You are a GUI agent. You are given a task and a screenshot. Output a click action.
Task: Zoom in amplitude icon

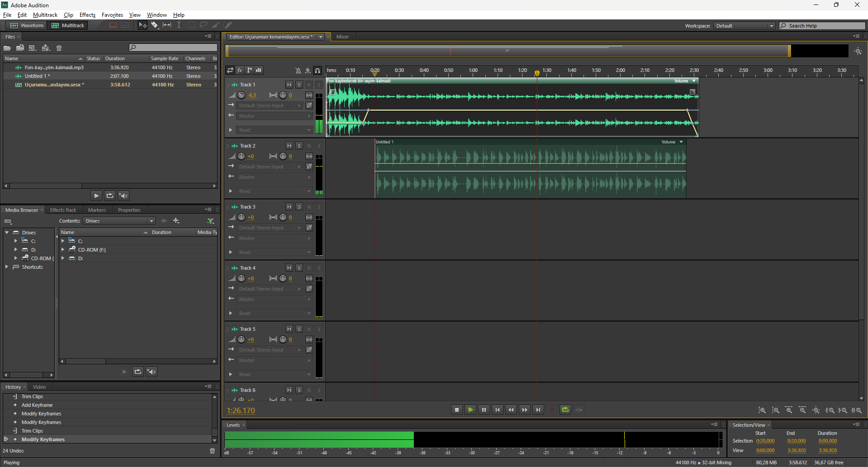[762, 410]
